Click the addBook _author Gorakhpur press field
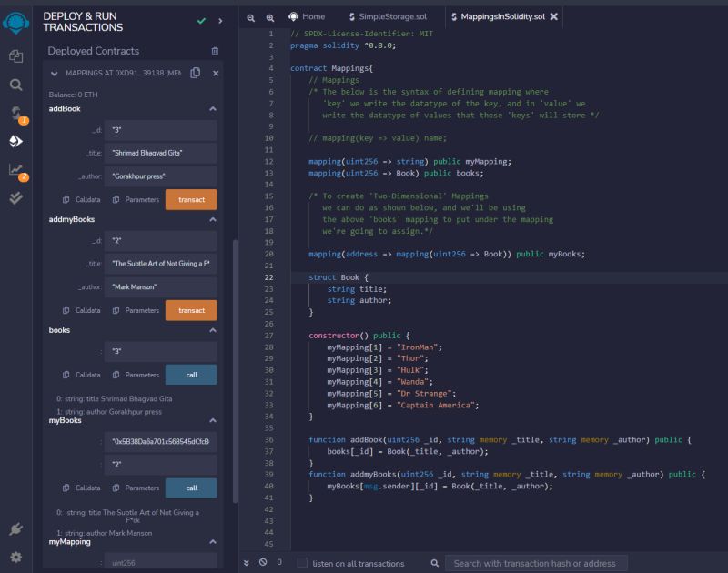This screenshot has height=573, width=728. [161, 176]
